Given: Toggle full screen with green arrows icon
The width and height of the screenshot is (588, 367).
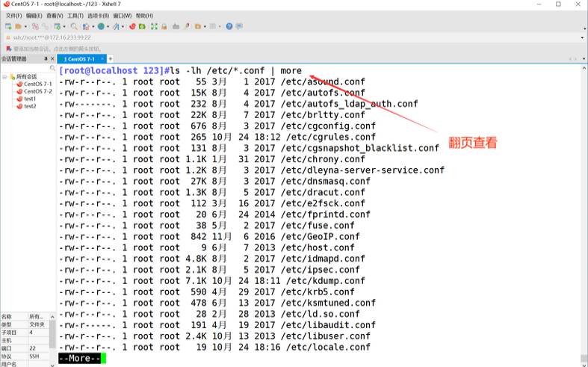Looking at the screenshot, I should click(154, 26).
